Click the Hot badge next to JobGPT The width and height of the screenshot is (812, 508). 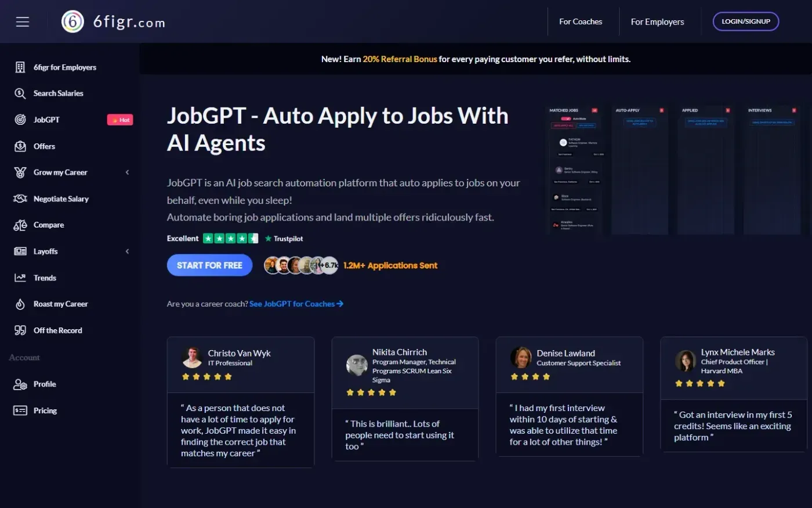[120, 120]
